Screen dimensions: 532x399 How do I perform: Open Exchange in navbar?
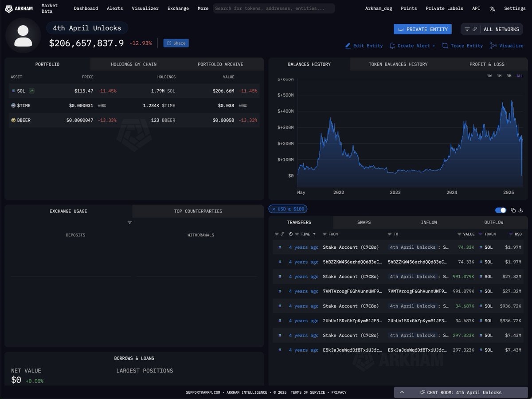tap(178, 8)
